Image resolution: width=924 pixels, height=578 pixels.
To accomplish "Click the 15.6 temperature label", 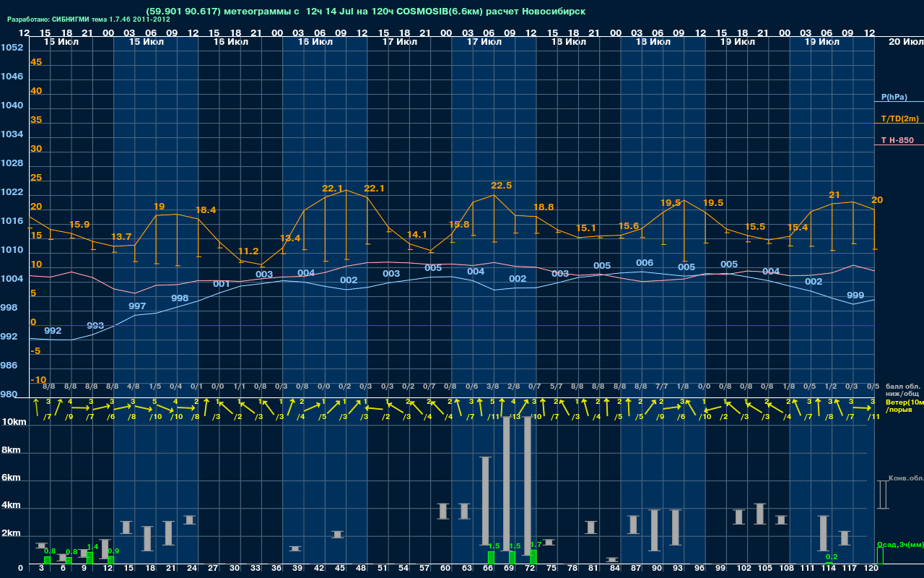I will click(628, 226).
